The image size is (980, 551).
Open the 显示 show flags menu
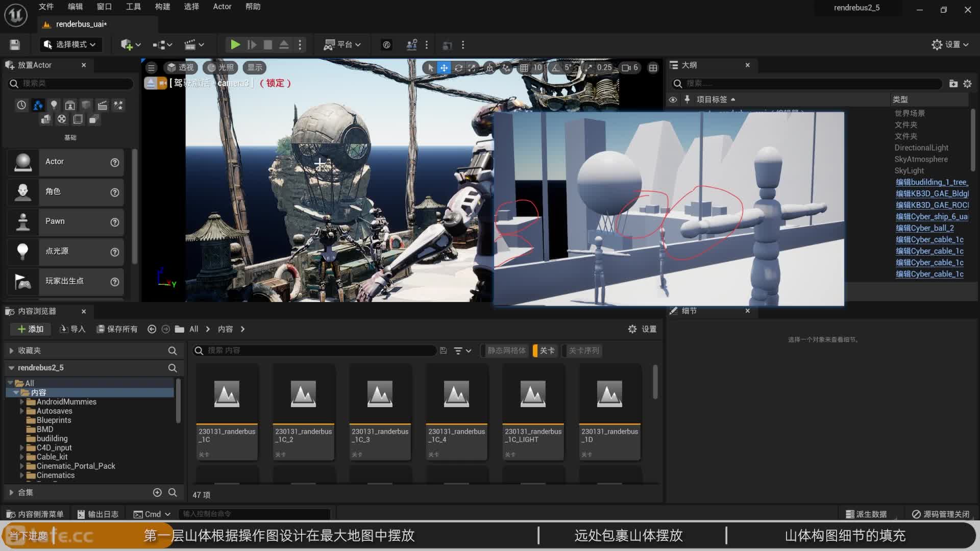[x=255, y=67]
